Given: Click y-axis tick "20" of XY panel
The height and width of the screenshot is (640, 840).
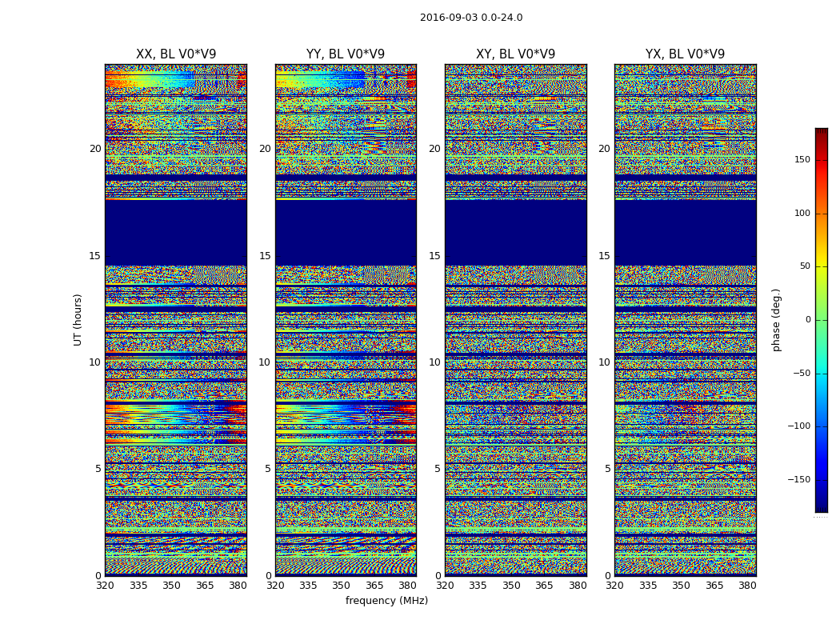Looking at the screenshot, I should pyautogui.click(x=434, y=149).
